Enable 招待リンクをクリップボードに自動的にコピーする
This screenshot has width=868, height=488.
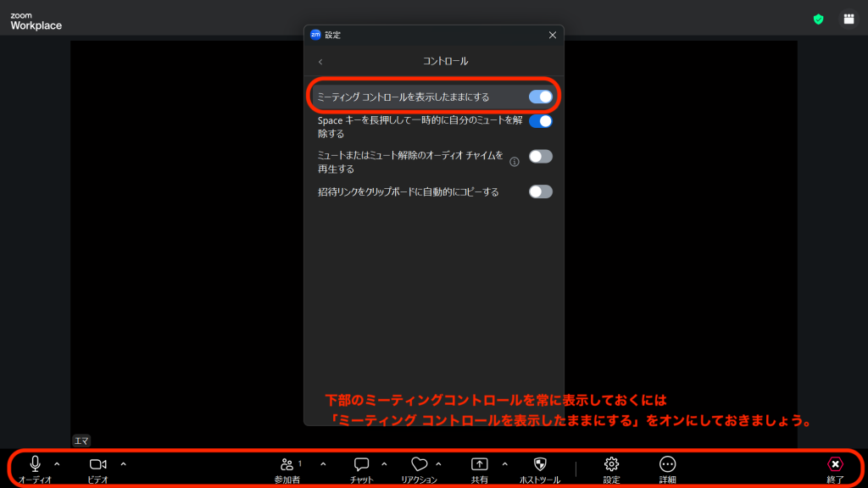pyautogui.click(x=541, y=191)
